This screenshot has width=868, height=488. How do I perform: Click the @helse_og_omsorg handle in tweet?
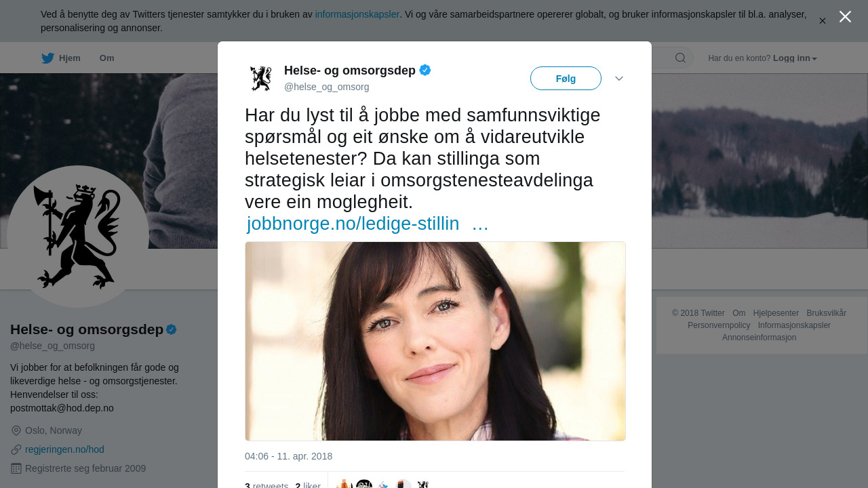pyautogui.click(x=327, y=87)
